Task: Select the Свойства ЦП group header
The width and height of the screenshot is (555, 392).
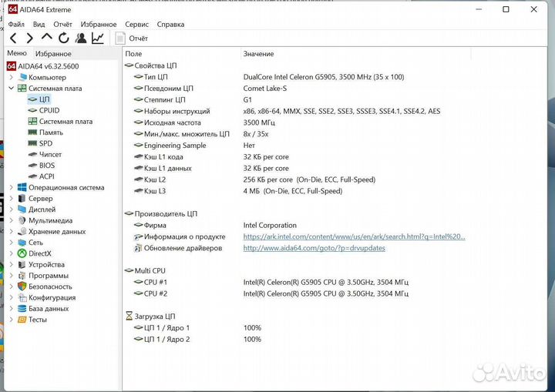Action: (151, 65)
